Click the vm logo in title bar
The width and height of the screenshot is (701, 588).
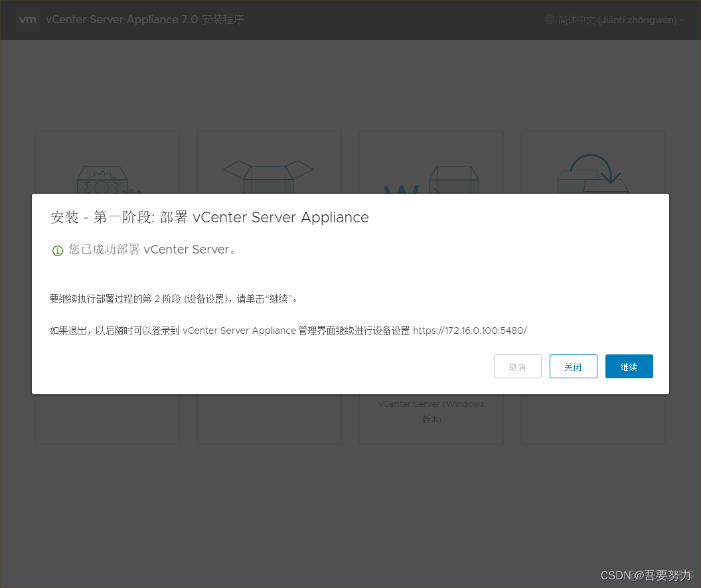[x=28, y=20]
